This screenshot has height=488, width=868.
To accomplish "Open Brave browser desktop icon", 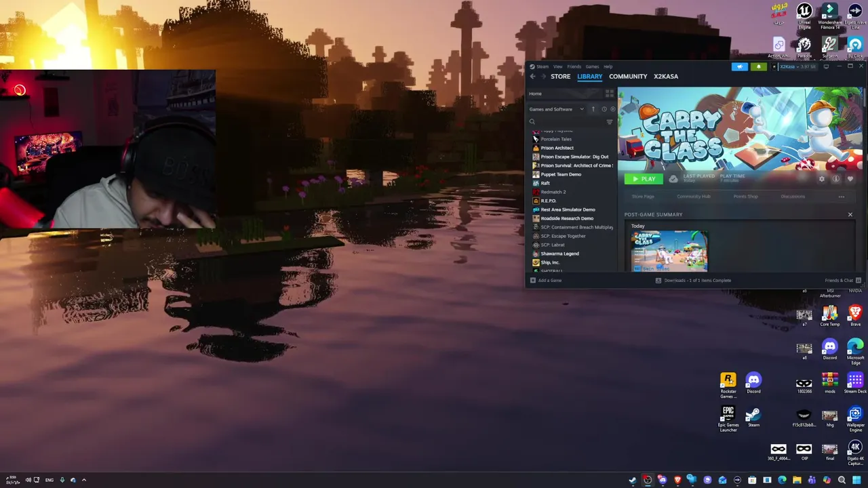I will [855, 316].
